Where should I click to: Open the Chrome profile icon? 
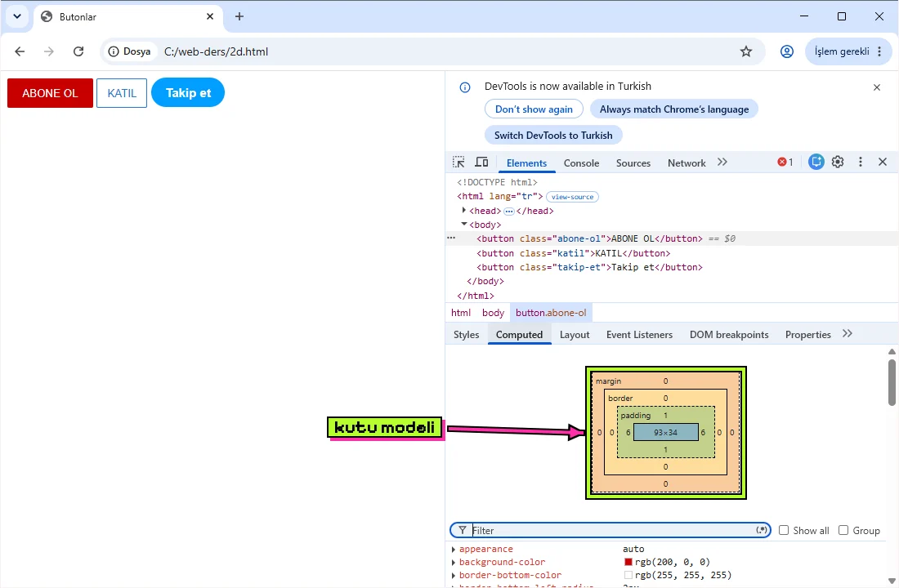(786, 51)
